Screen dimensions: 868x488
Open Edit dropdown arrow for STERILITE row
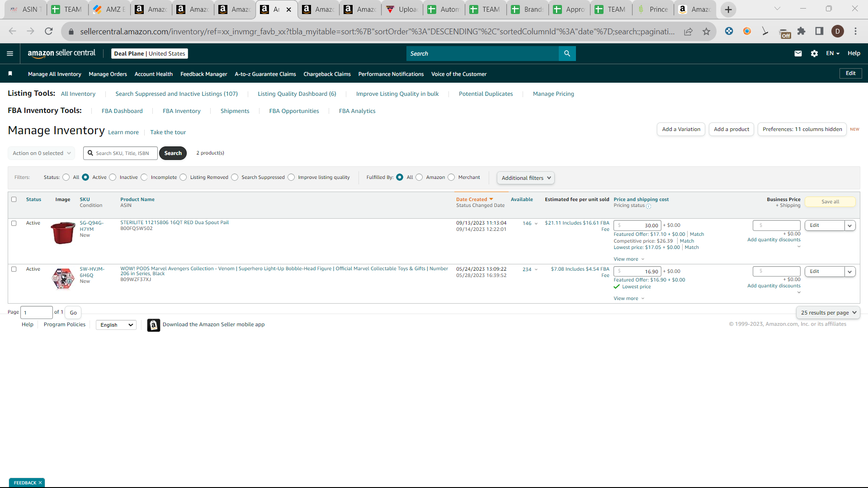[850, 225]
